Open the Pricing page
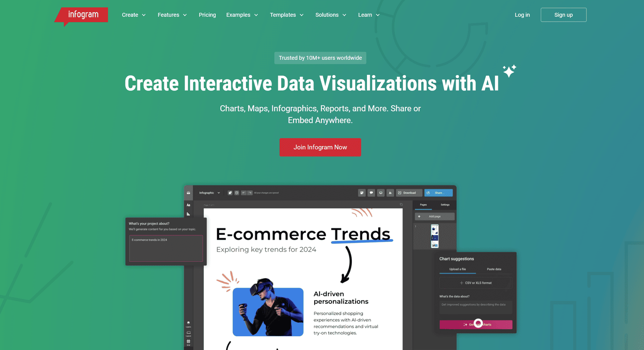The height and width of the screenshot is (350, 644). (x=207, y=15)
